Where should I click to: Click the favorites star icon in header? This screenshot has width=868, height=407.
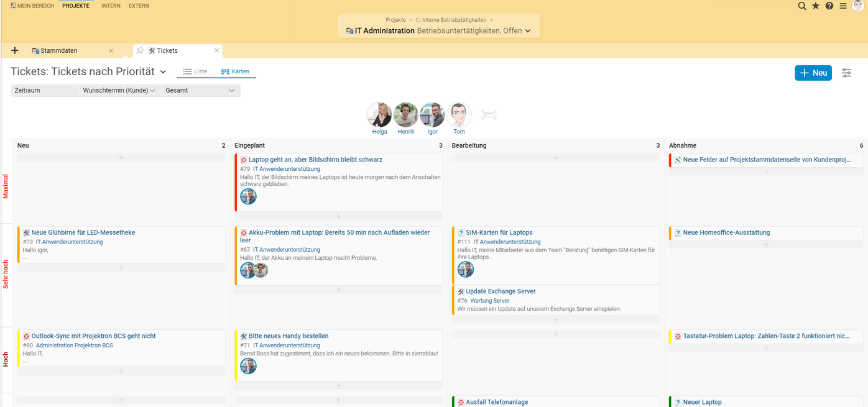click(816, 6)
